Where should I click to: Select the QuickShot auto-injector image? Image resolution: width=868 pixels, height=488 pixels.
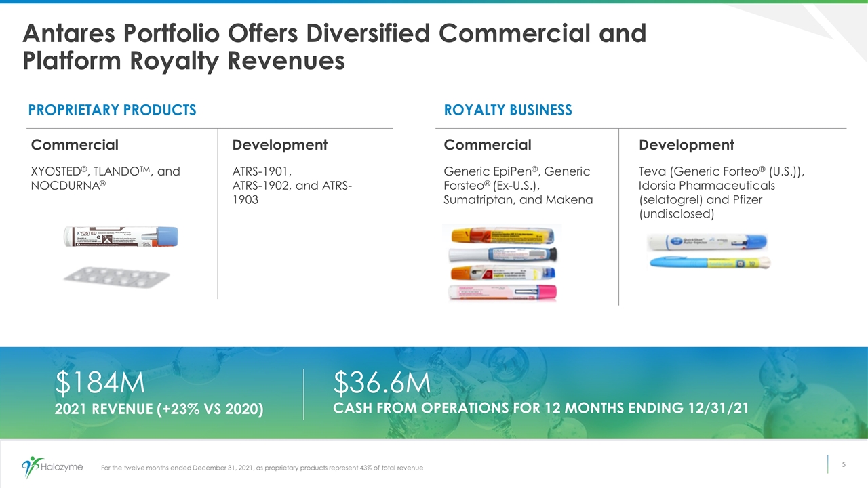[707, 242]
